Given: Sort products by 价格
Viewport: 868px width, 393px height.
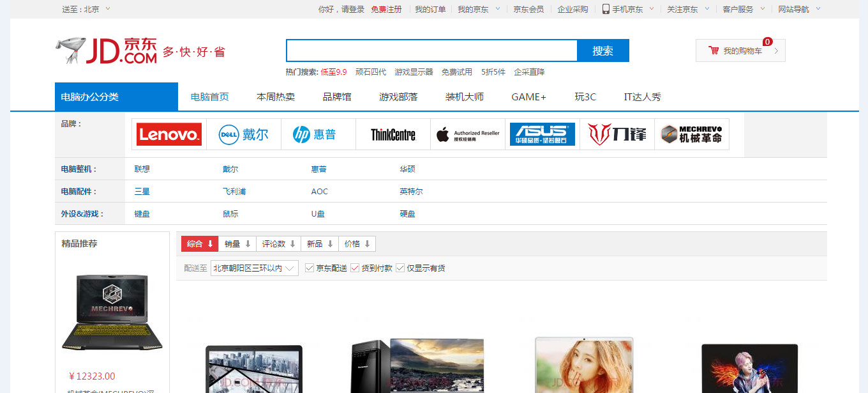Looking at the screenshot, I should tap(357, 243).
